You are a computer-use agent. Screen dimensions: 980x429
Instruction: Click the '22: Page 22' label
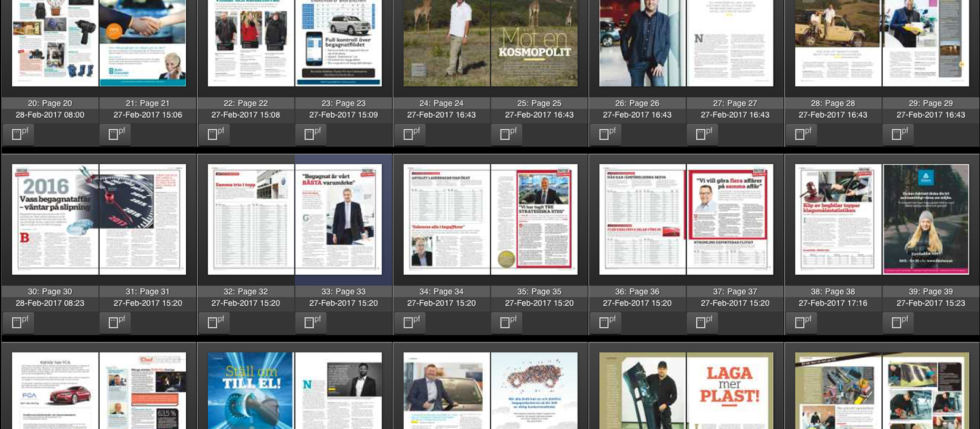tap(246, 104)
